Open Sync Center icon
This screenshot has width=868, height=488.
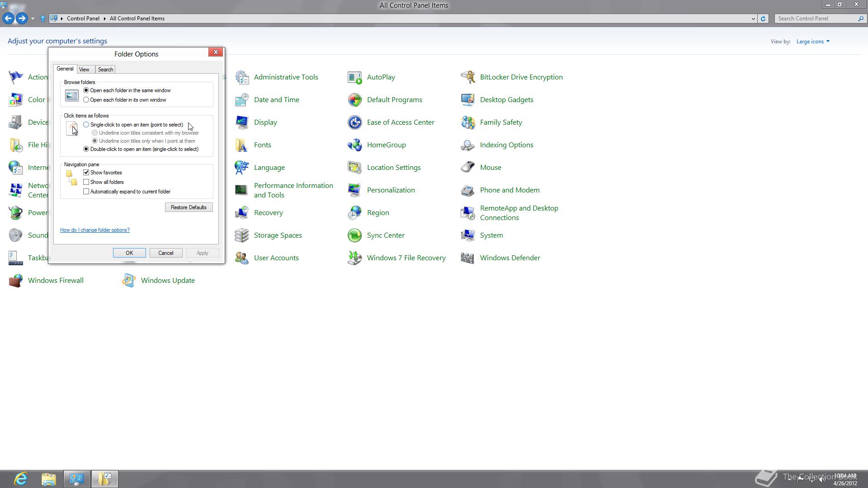[x=355, y=235]
